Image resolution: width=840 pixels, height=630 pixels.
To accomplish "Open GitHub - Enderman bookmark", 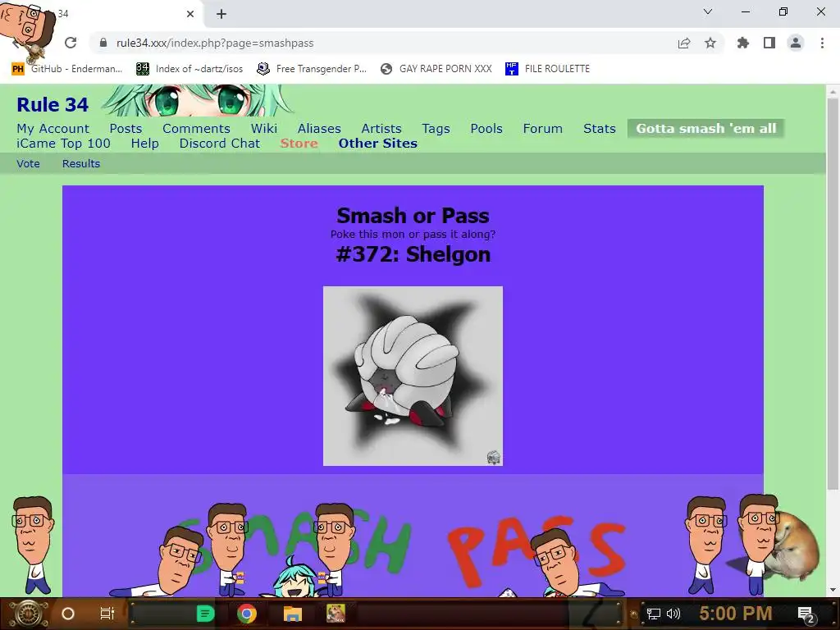I will 67,69.
